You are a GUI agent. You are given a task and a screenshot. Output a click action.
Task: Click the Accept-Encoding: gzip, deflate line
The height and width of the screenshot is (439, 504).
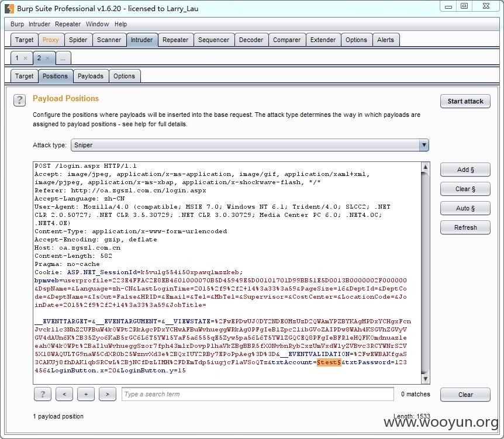pyautogui.click(x=96, y=240)
